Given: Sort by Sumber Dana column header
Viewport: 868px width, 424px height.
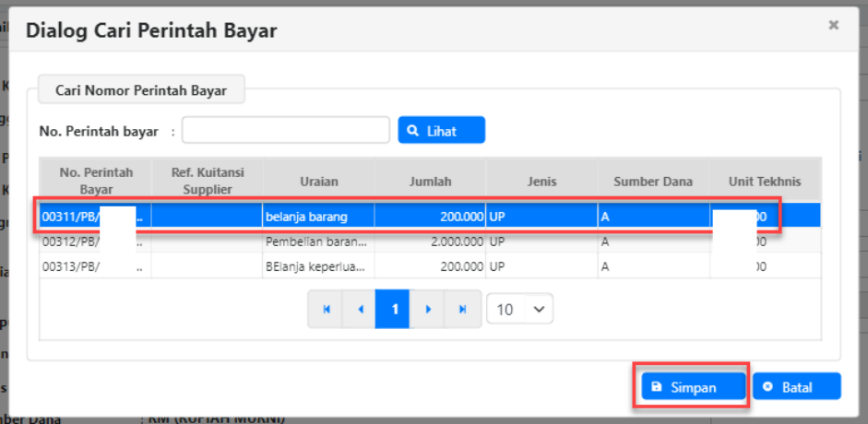Looking at the screenshot, I should (654, 182).
